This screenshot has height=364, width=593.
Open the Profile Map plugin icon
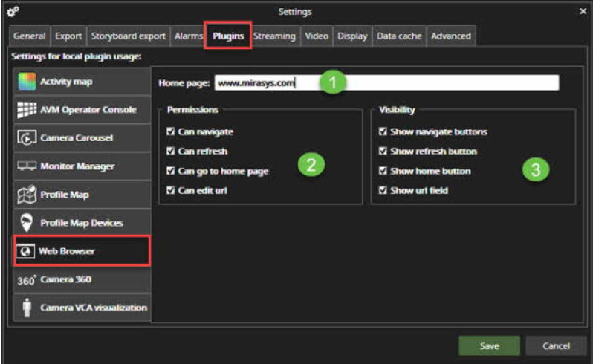click(x=28, y=195)
